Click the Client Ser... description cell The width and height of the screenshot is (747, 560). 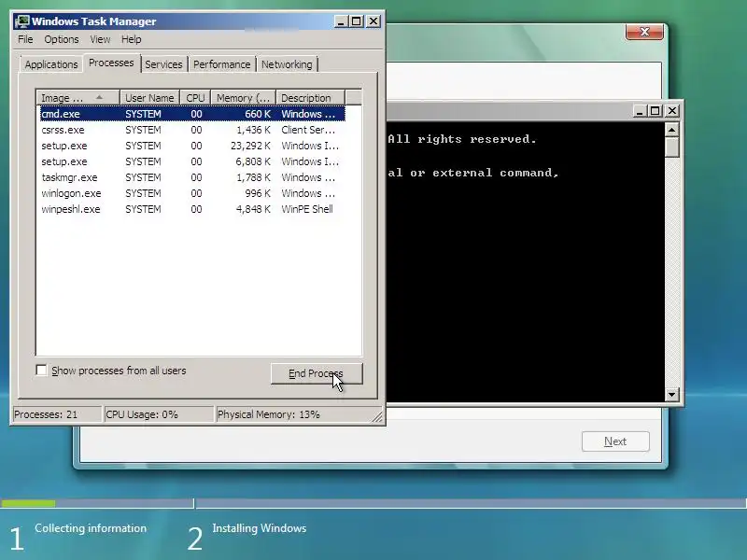click(308, 130)
